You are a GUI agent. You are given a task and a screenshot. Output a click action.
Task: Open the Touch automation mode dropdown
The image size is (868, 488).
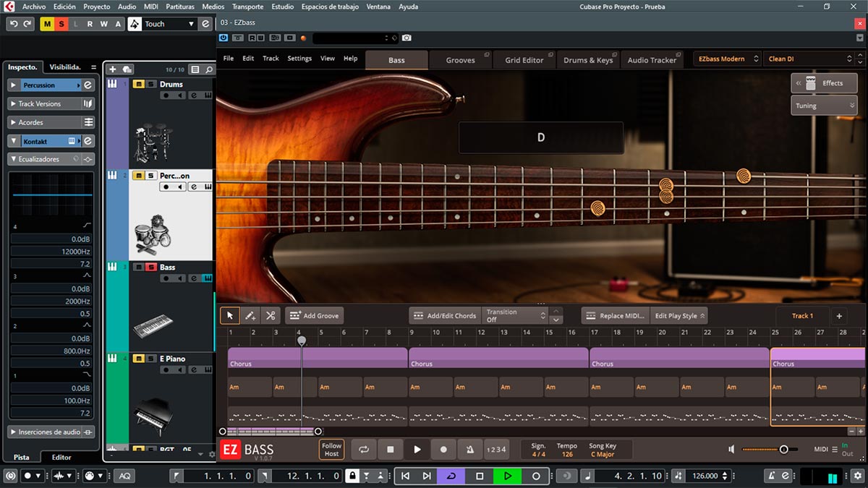(170, 24)
